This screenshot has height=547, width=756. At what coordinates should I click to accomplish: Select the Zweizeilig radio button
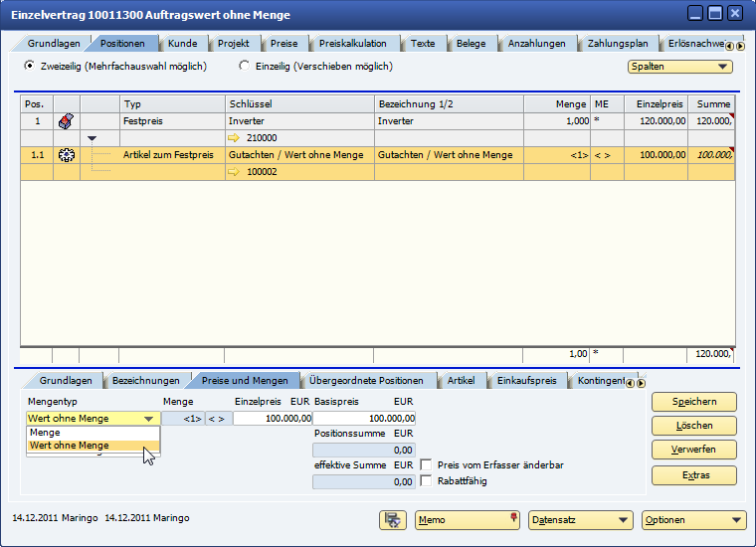coord(29,66)
